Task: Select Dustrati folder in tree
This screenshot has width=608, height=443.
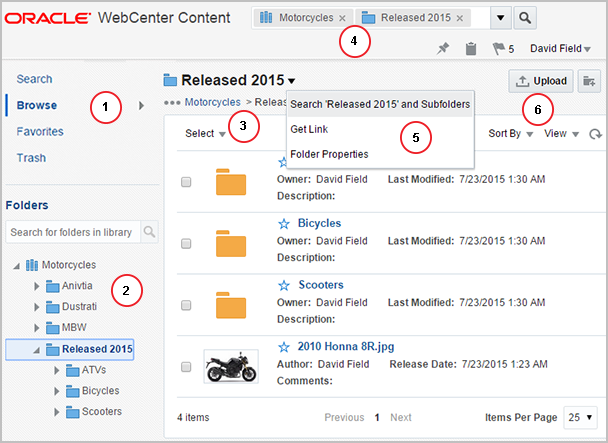Action: click(79, 307)
